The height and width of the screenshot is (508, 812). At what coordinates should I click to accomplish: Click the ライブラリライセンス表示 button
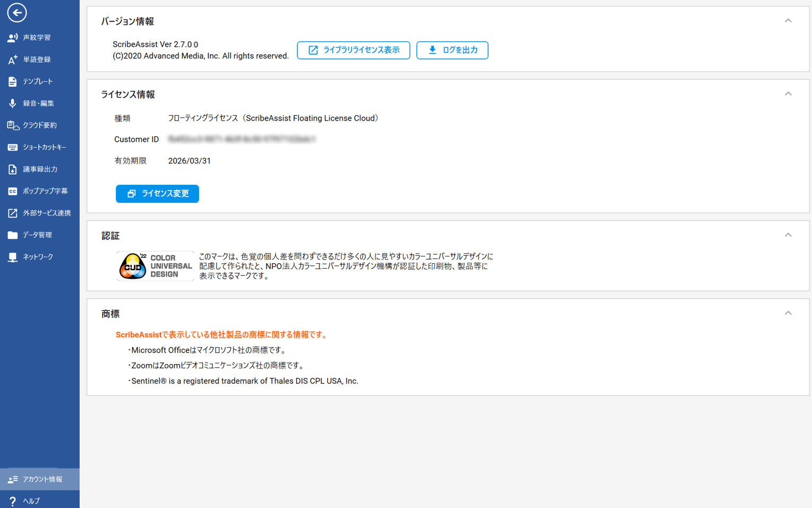(x=353, y=50)
